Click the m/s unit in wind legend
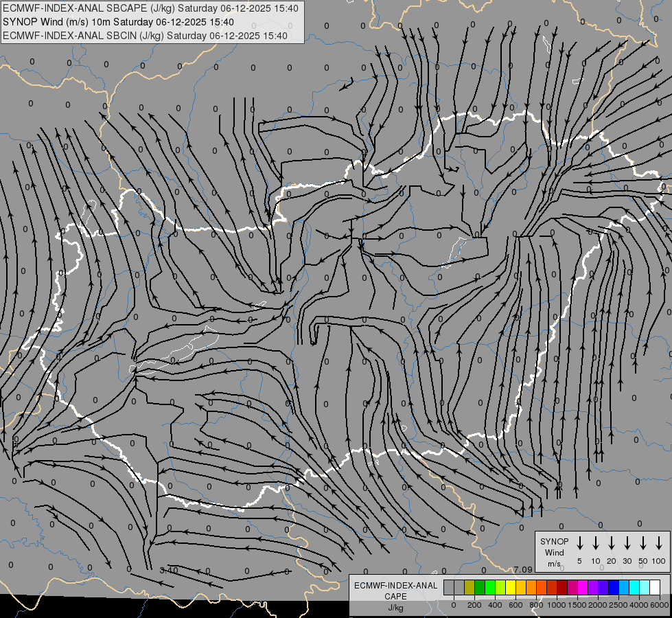Screen dimensions: 672x618 tap(554, 564)
